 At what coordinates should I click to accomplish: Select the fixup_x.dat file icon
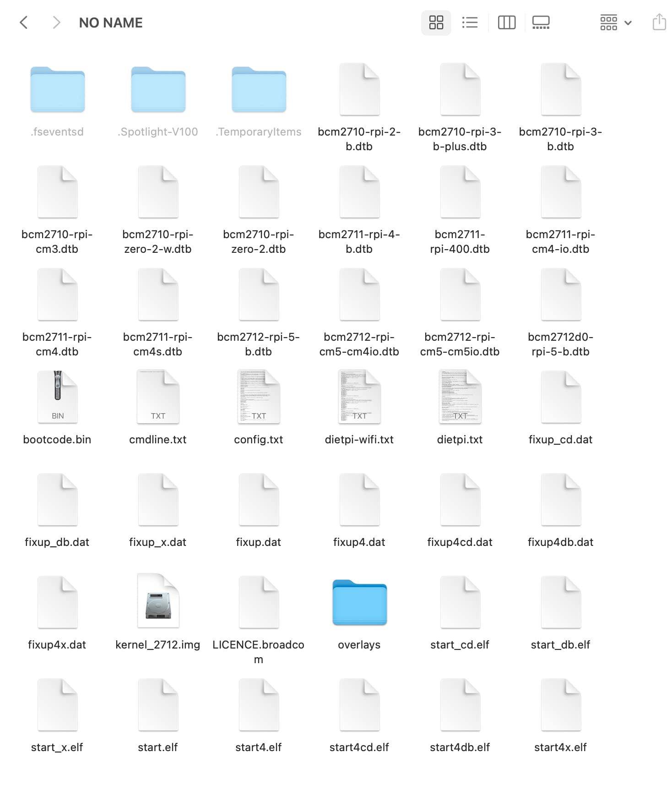point(158,500)
